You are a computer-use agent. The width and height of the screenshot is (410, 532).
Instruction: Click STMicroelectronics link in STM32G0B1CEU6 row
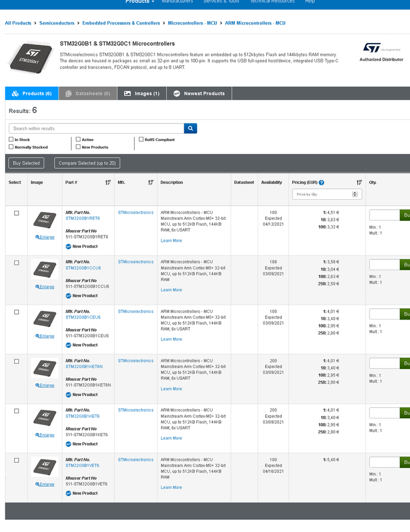tap(136, 312)
